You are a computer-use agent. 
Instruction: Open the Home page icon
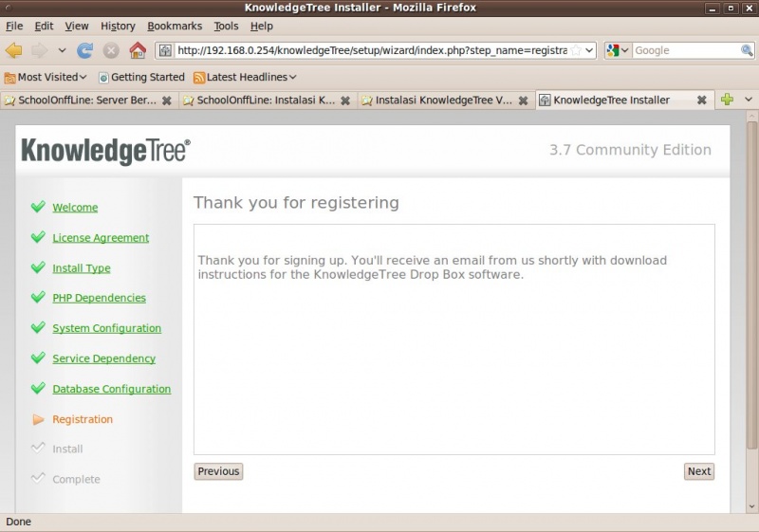[x=138, y=50]
